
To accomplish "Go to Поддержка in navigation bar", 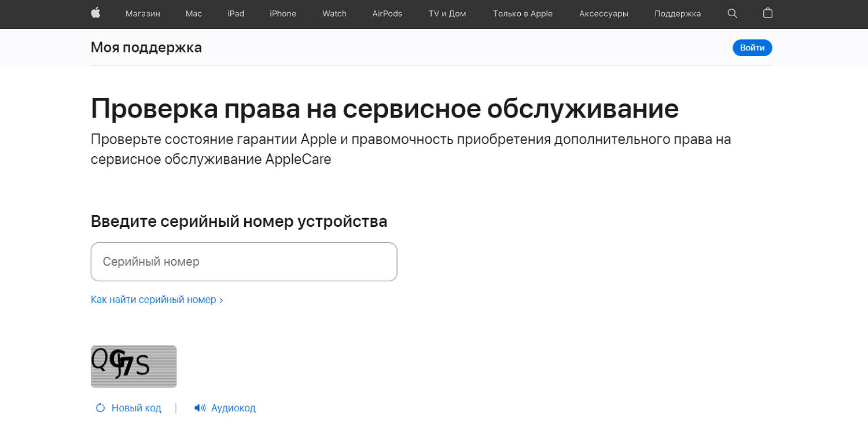I will [x=678, y=13].
